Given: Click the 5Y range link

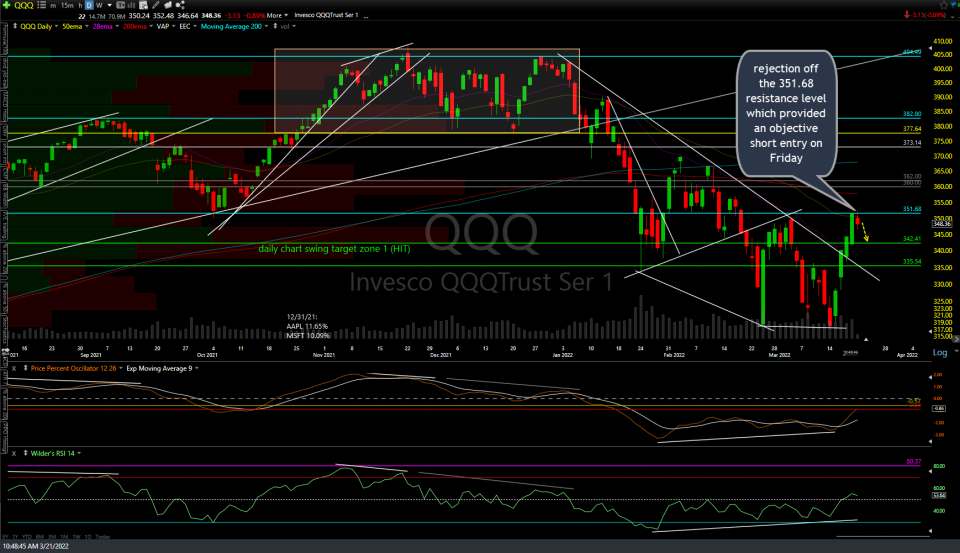Looking at the screenshot, I should pos(6,537).
